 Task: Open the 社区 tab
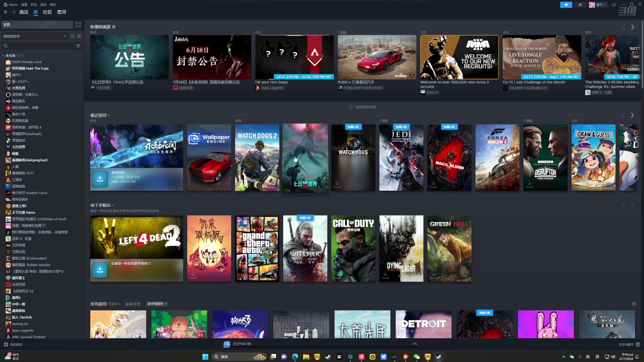point(47,12)
